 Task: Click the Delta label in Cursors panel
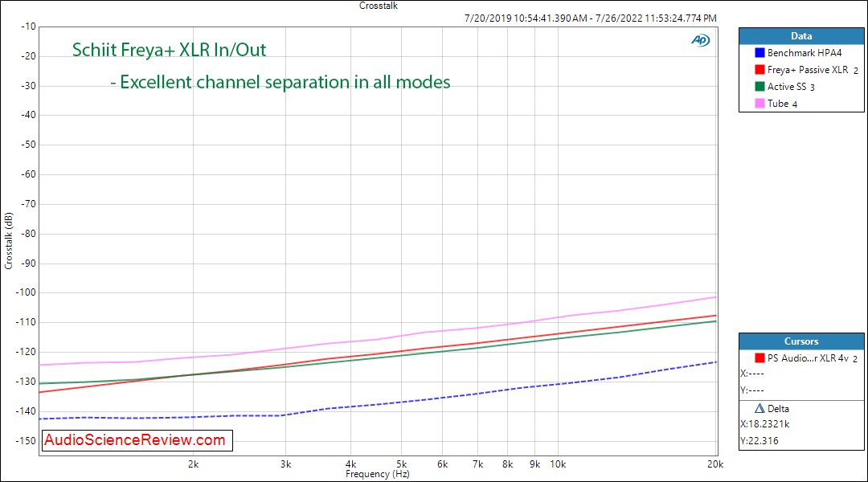coord(778,409)
